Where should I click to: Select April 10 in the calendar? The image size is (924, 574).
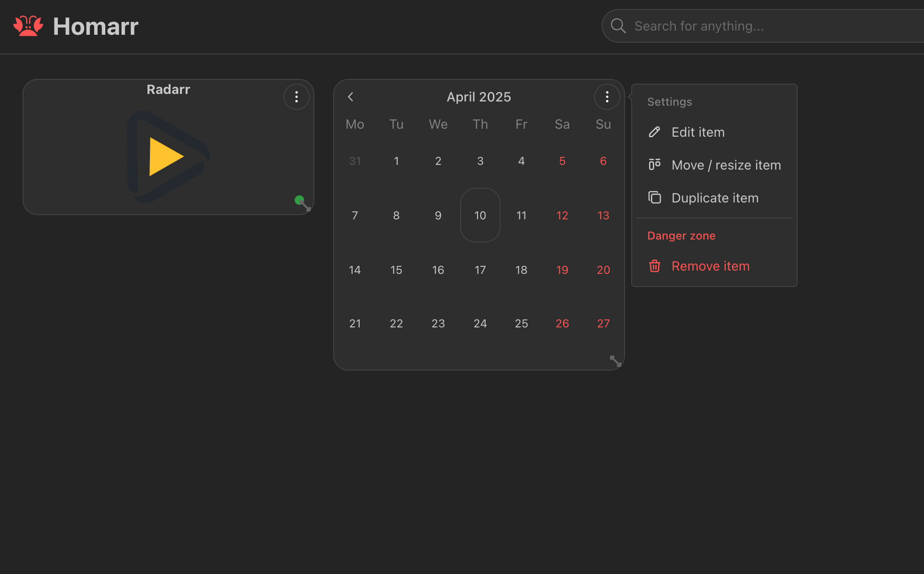480,215
